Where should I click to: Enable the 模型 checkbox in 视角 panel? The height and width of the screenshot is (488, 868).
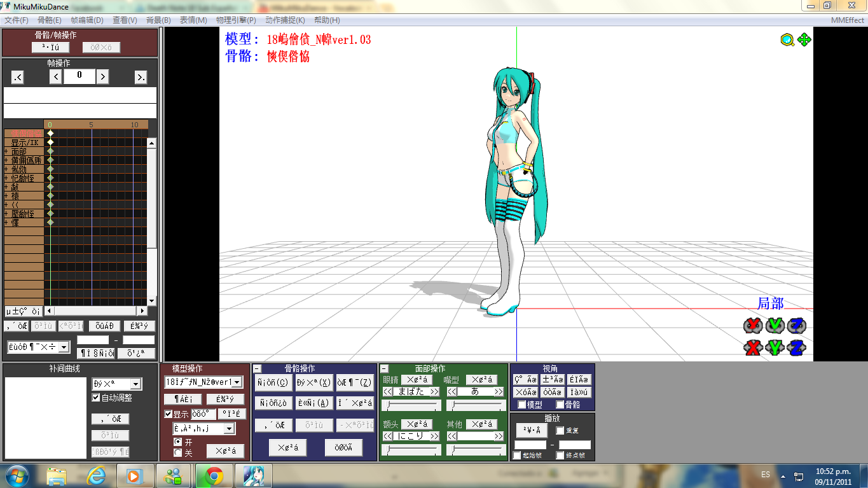coord(522,405)
